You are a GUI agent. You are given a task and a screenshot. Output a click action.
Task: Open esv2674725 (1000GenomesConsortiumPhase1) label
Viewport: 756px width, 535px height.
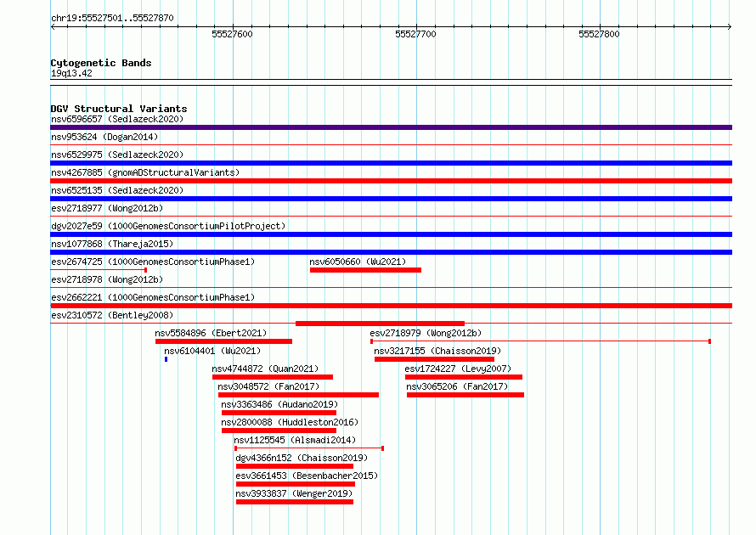153,262
